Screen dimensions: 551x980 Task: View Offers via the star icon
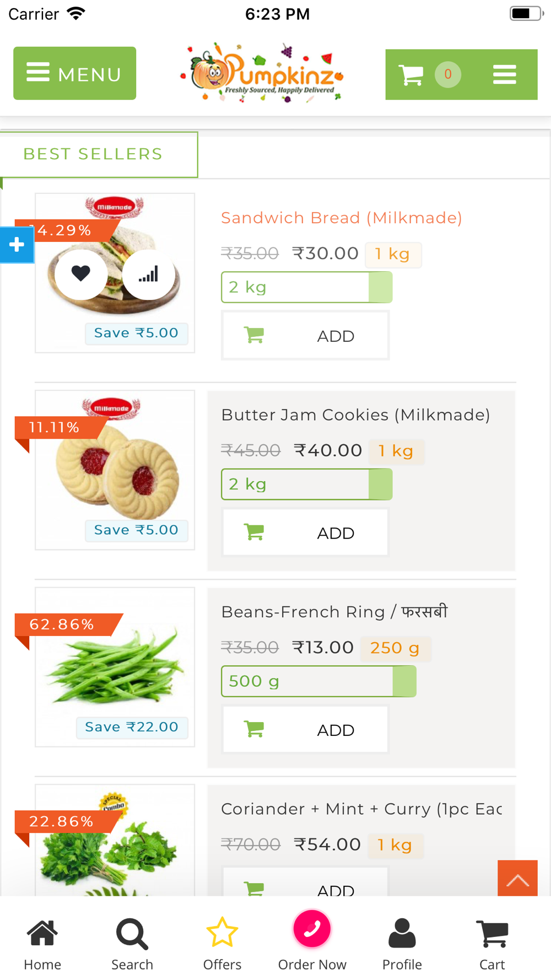point(222,945)
